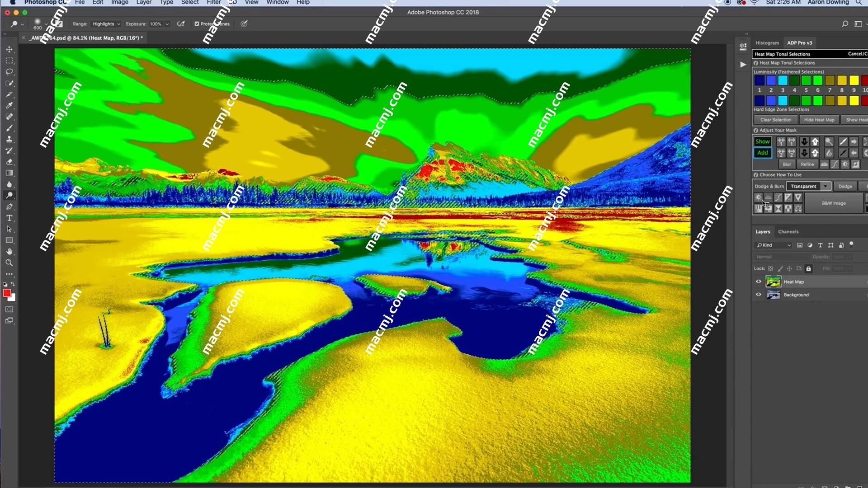Viewport: 868px width, 488px height.
Task: Toggle visibility of Heat Map layer
Action: coord(758,281)
